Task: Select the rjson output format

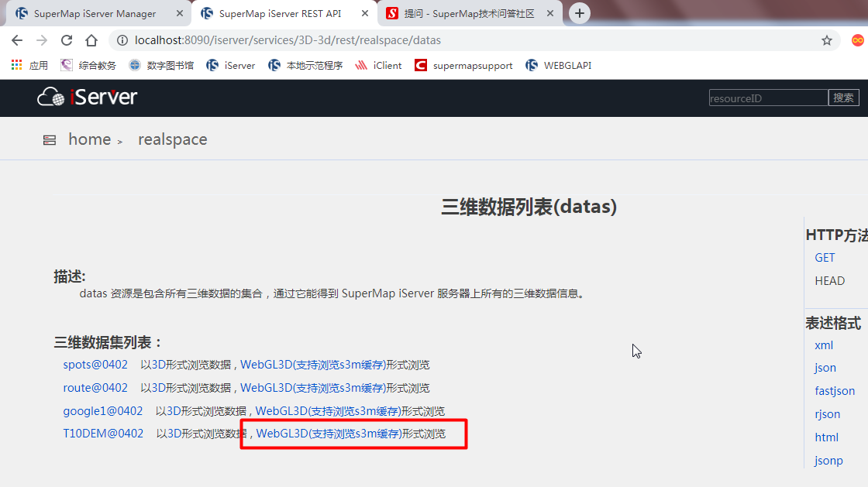Action: pyautogui.click(x=828, y=414)
